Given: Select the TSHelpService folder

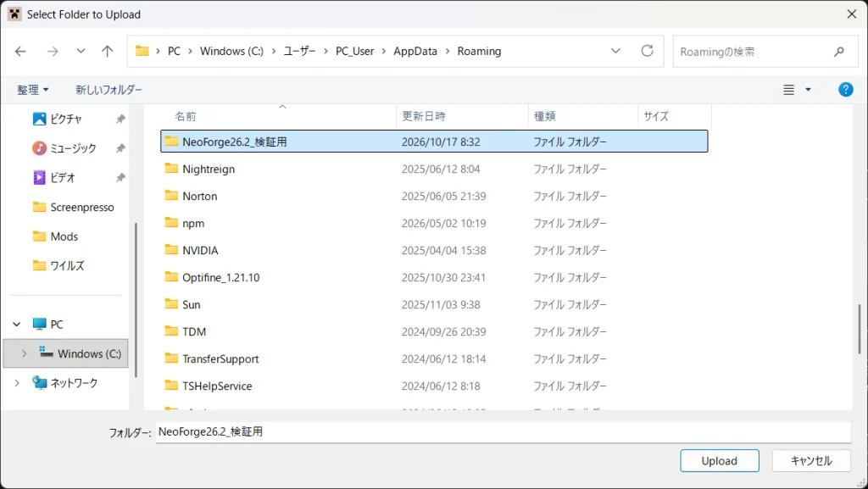Looking at the screenshot, I should pyautogui.click(x=434, y=386).
